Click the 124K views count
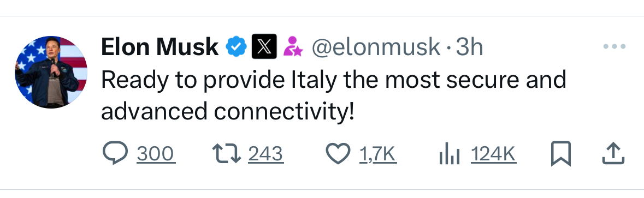The width and height of the screenshot is (644, 198). click(x=493, y=154)
